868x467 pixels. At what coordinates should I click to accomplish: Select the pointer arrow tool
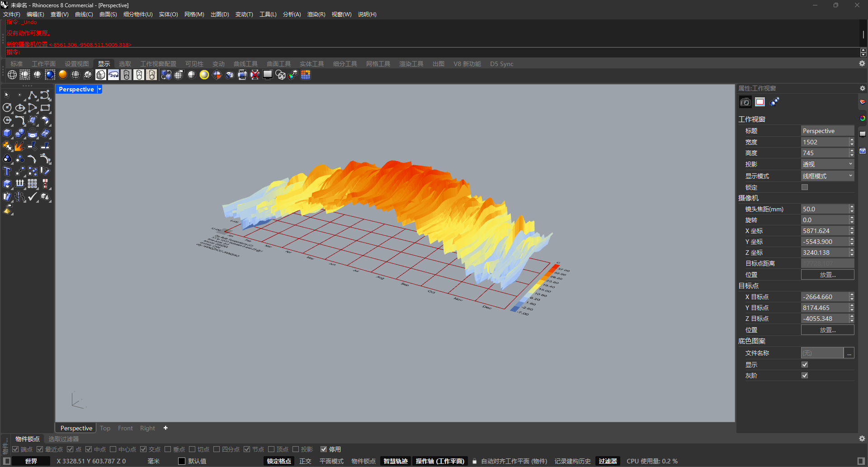(x=7, y=95)
